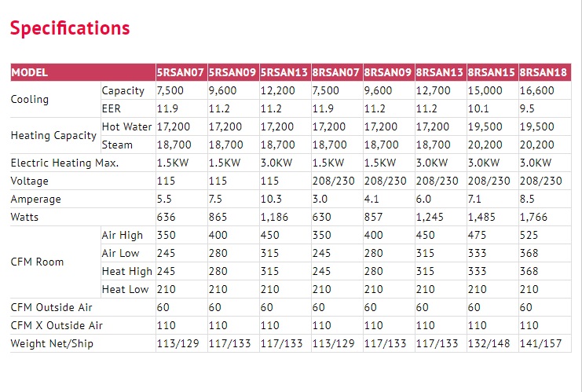The height and width of the screenshot is (392, 582).
Task: Select the watts value 1,766
Action: [x=533, y=217]
